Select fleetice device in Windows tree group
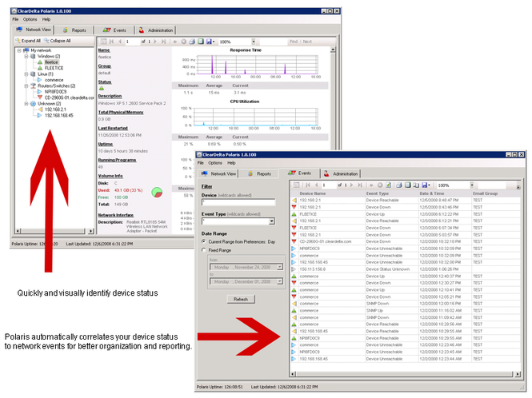Screen dimensions: 532x398 pos(51,62)
